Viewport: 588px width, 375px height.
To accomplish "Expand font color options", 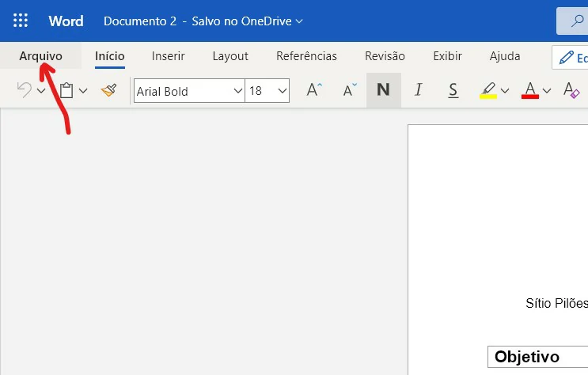I will tap(547, 90).
